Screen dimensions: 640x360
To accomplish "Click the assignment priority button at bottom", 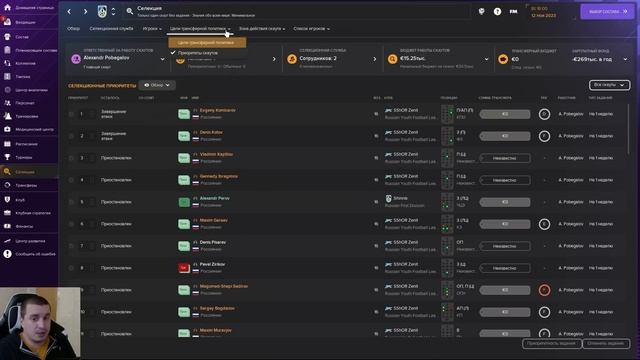I will (x=551, y=343).
